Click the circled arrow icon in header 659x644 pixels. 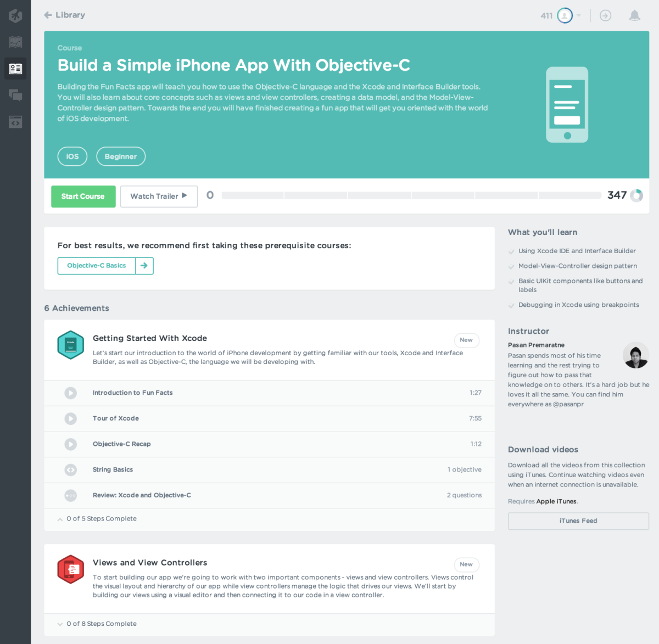click(x=605, y=15)
